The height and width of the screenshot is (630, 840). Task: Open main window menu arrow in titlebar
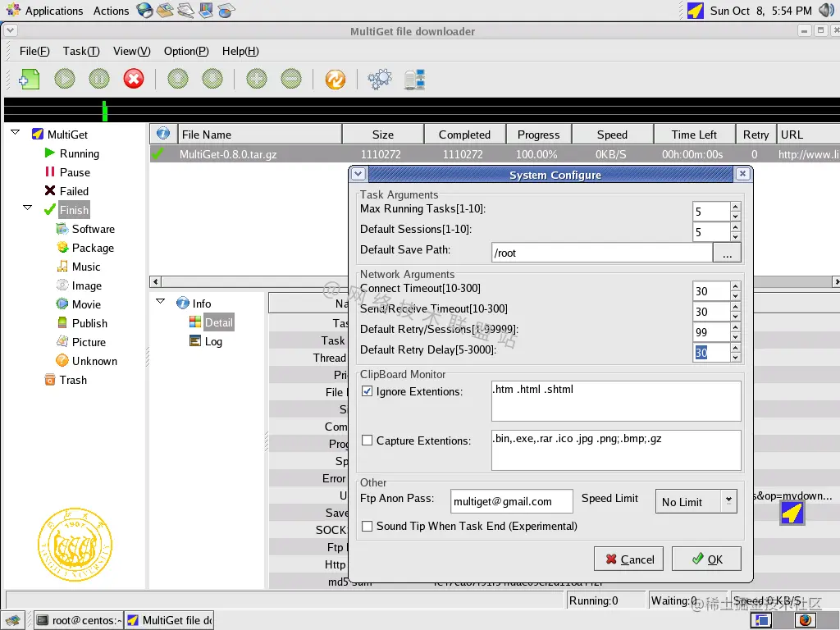pos(10,30)
